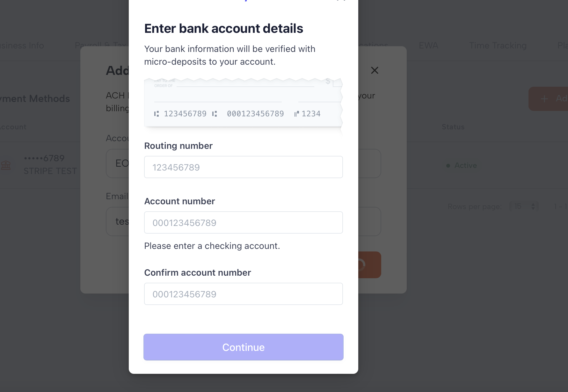Viewport: 568px width, 392px height.
Task: Select the Confirm account number field
Action: 243,294
